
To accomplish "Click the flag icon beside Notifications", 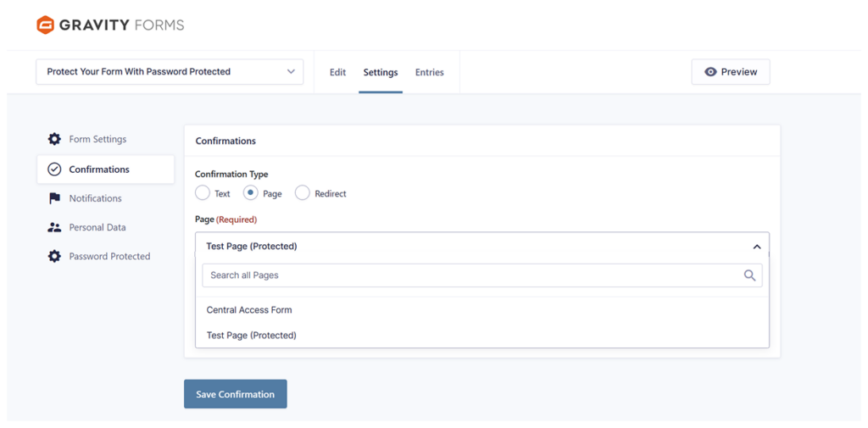I will pyautogui.click(x=54, y=198).
